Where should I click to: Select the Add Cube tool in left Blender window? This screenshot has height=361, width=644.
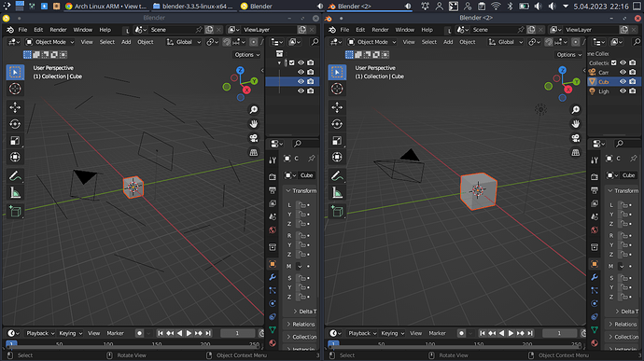(15, 212)
